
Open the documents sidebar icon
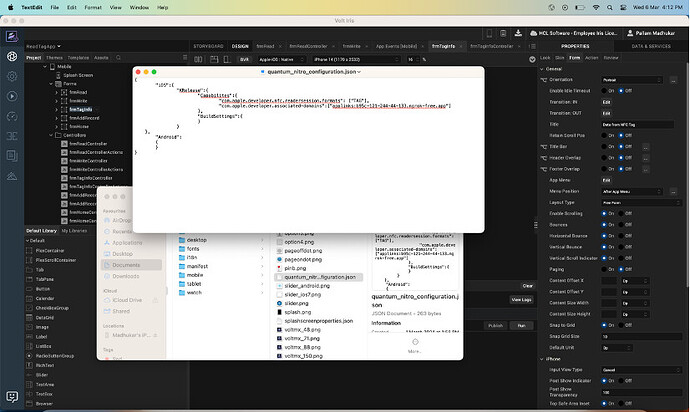point(12,155)
